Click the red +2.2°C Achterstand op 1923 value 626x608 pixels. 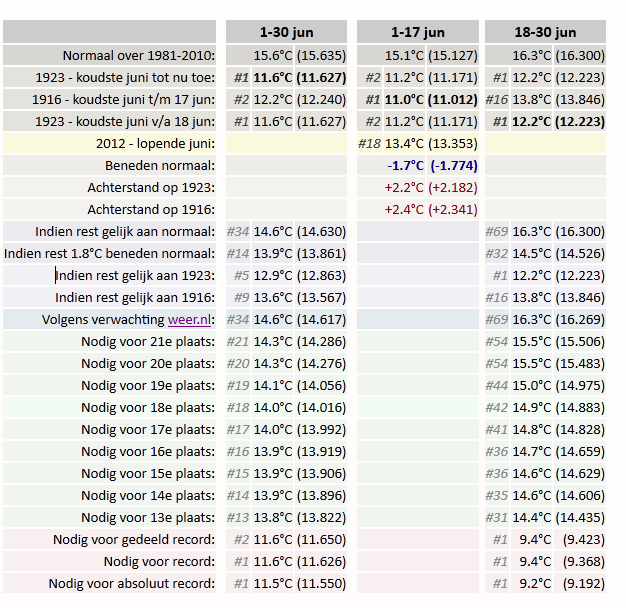pos(404,187)
